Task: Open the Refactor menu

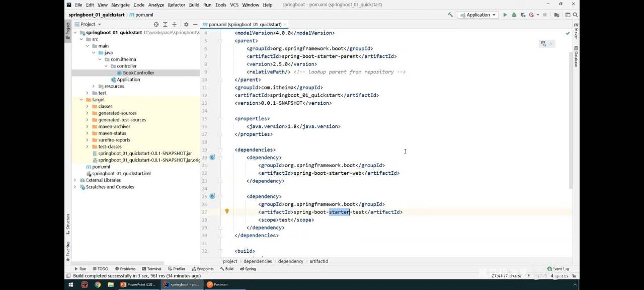Action: [177, 5]
